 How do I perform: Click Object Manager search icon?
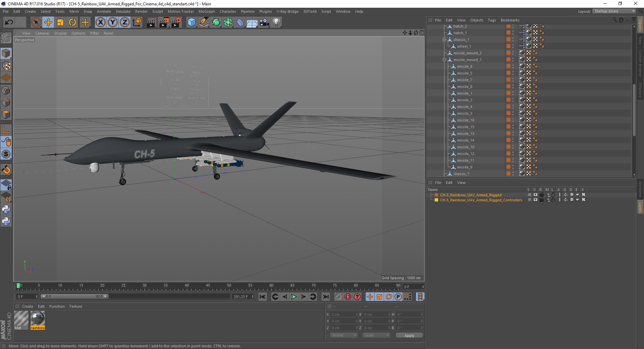pos(615,20)
